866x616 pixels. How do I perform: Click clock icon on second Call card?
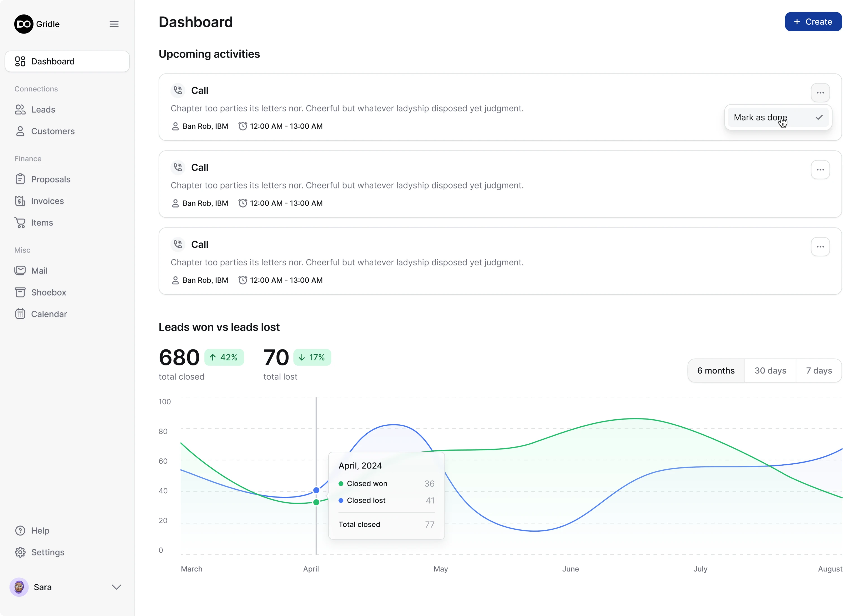click(x=242, y=203)
